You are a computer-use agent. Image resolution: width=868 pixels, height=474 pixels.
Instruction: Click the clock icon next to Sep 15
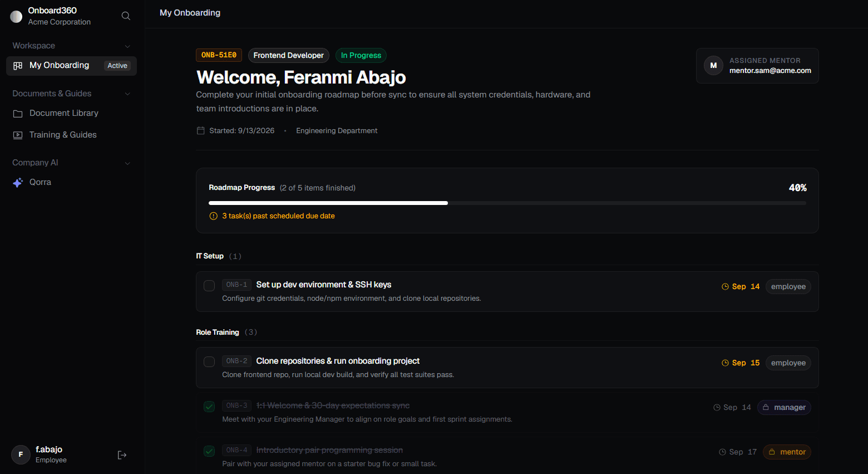click(725, 363)
